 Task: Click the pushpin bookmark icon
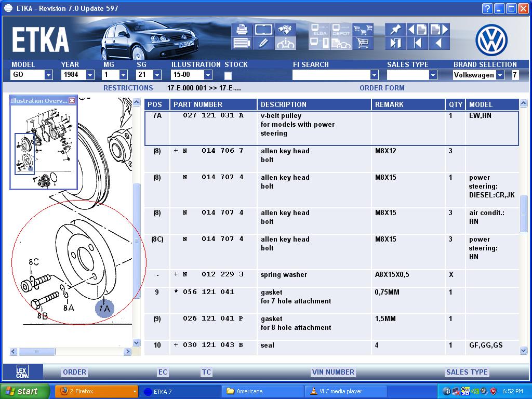coord(396,30)
